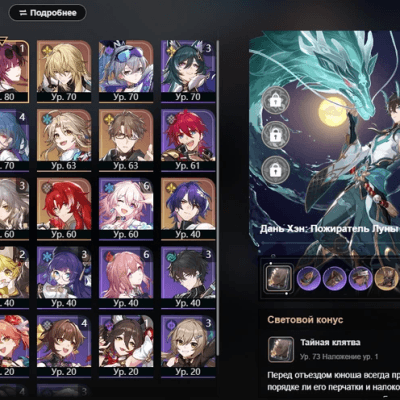Select long red-haired character at level 60

point(64,209)
